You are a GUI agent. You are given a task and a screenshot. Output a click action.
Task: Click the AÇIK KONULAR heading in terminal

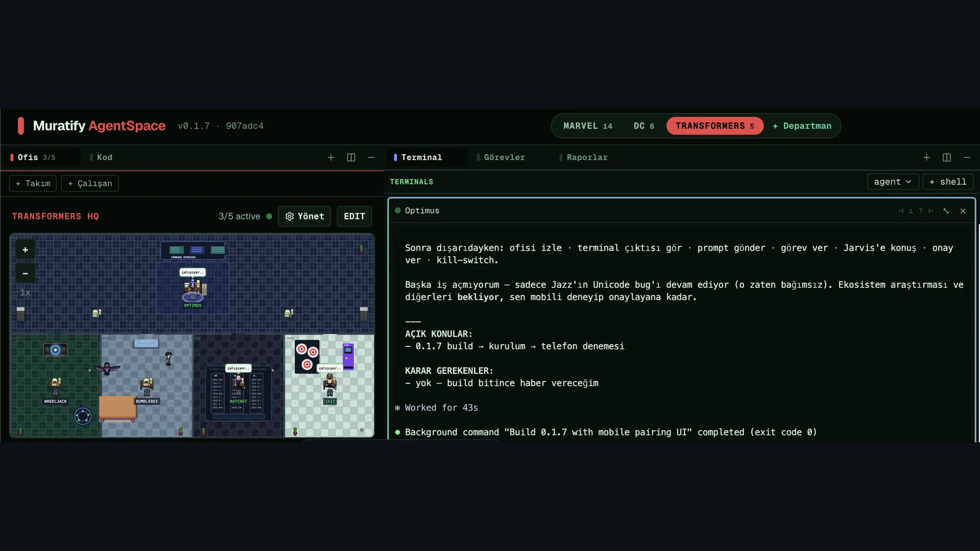click(438, 334)
